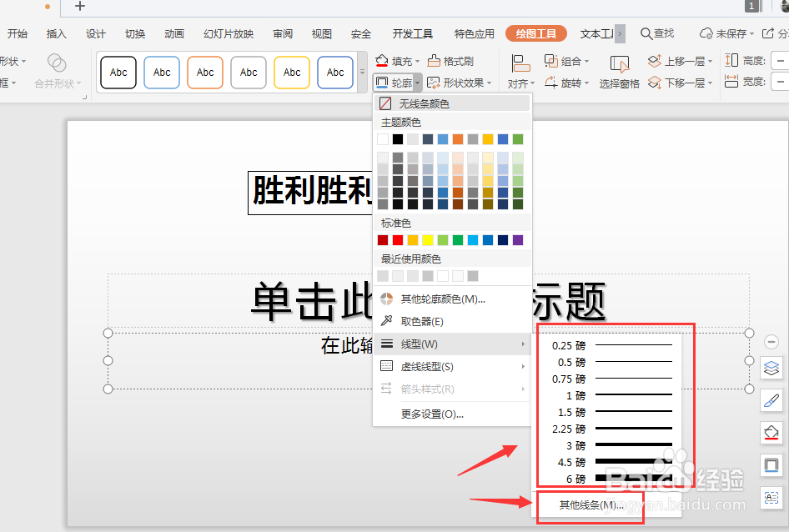Expand the shape styles gallery arrow
The image size is (789, 532).
click(362, 72)
